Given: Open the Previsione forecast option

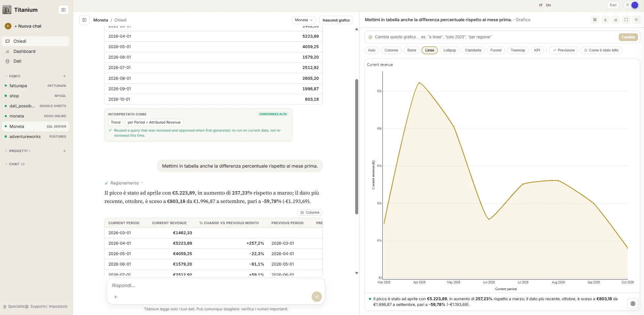Looking at the screenshot, I should (563, 50).
